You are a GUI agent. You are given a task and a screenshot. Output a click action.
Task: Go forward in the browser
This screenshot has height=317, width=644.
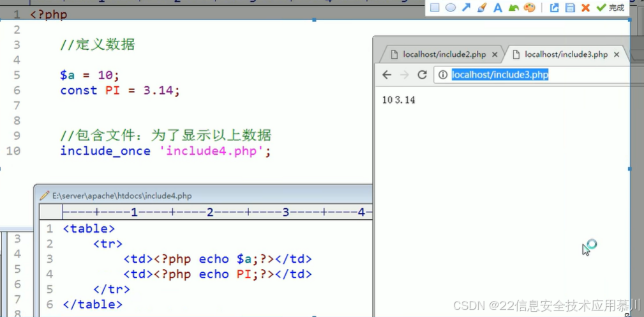click(405, 75)
